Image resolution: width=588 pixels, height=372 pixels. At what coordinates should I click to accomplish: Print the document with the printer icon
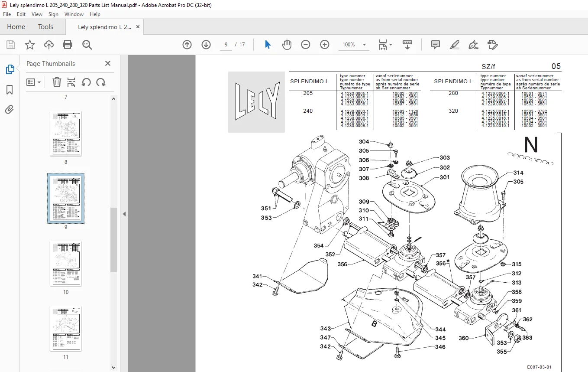[68, 45]
